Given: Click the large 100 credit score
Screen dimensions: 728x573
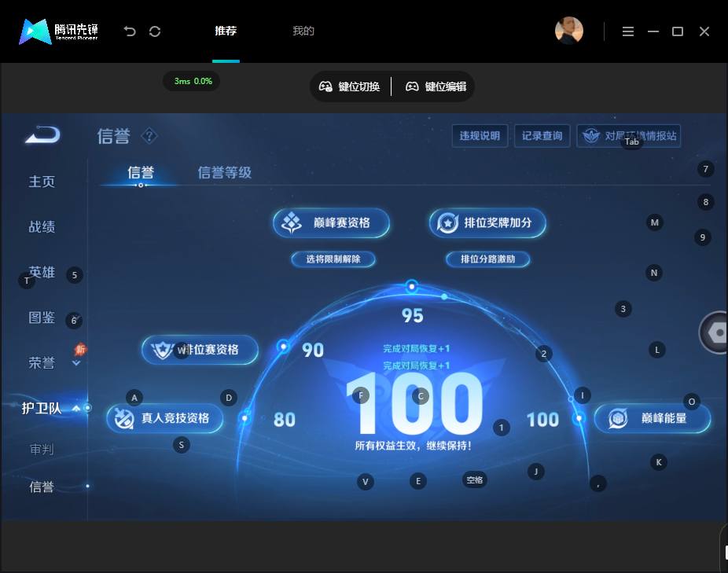Looking at the screenshot, I should pos(414,403).
